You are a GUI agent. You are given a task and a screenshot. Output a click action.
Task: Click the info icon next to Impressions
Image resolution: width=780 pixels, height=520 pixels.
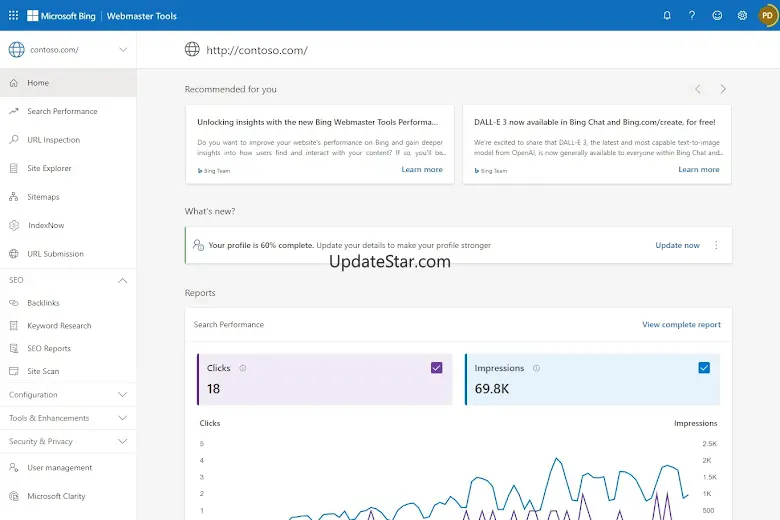click(536, 368)
